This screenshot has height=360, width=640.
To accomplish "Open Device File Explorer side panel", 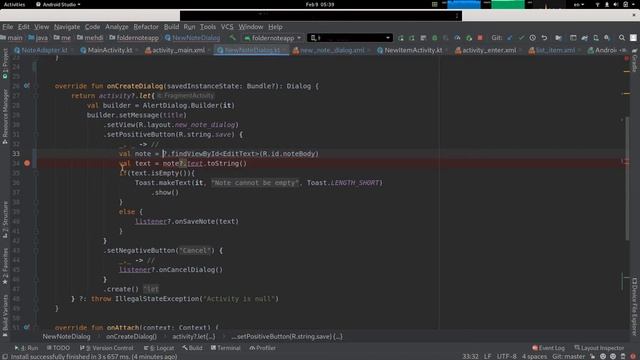I will (635, 307).
